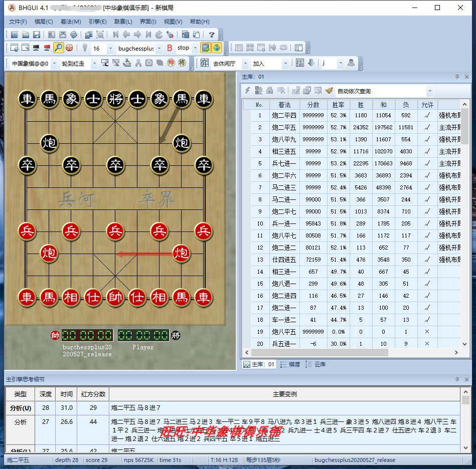Click the layout panel icon in right toolbar

(x=298, y=48)
